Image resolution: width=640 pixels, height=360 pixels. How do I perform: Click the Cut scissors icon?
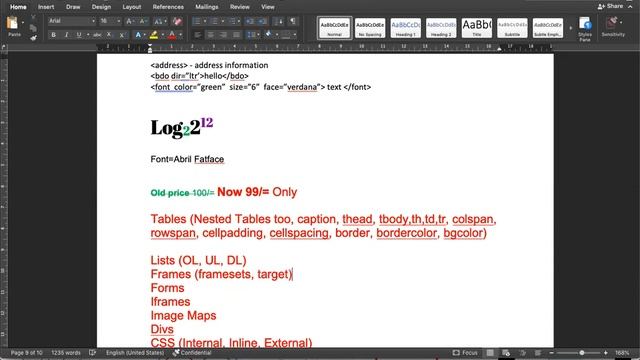click(x=33, y=18)
